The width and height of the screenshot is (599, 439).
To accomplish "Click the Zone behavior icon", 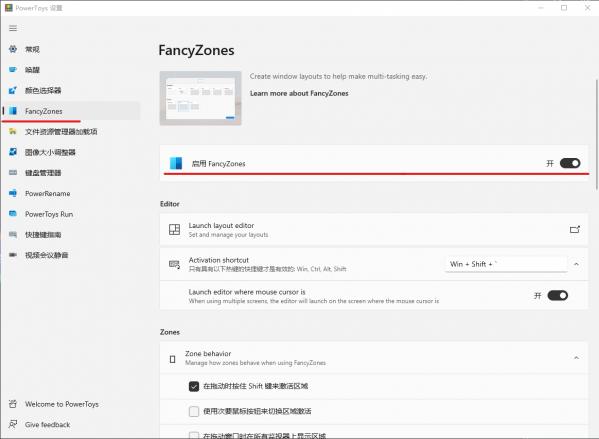I will (x=173, y=359).
